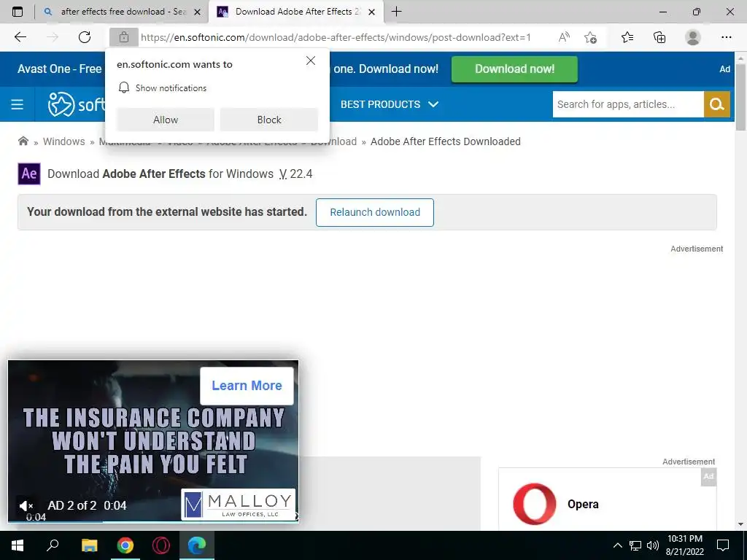This screenshot has height=560, width=747.
Task: Dismiss the notification permission popup
Action: (311, 61)
